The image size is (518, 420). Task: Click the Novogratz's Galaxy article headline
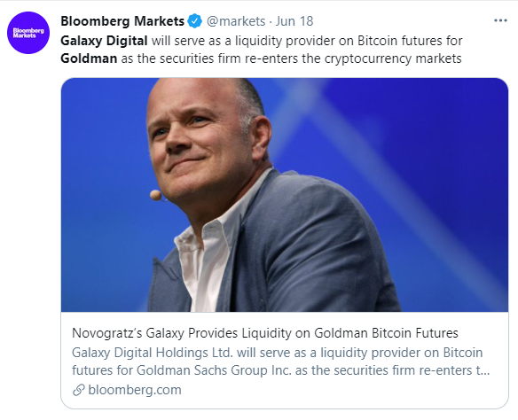pyautogui.click(x=265, y=333)
